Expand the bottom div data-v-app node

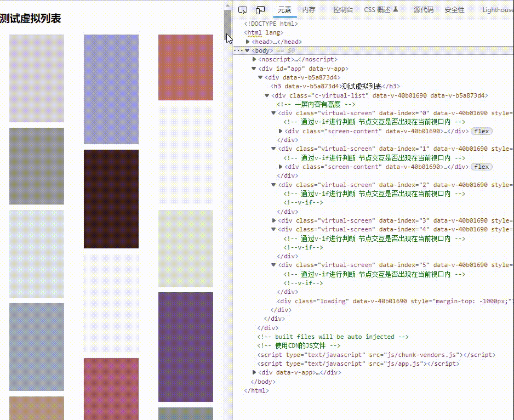coord(254,372)
